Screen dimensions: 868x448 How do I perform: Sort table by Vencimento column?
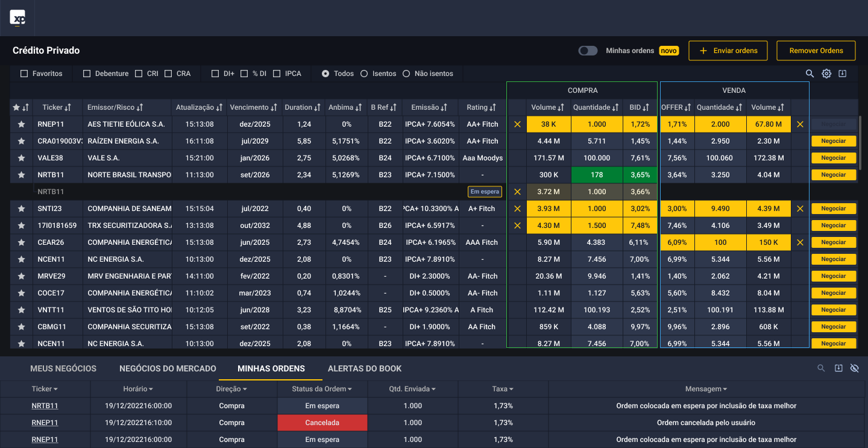(x=253, y=107)
